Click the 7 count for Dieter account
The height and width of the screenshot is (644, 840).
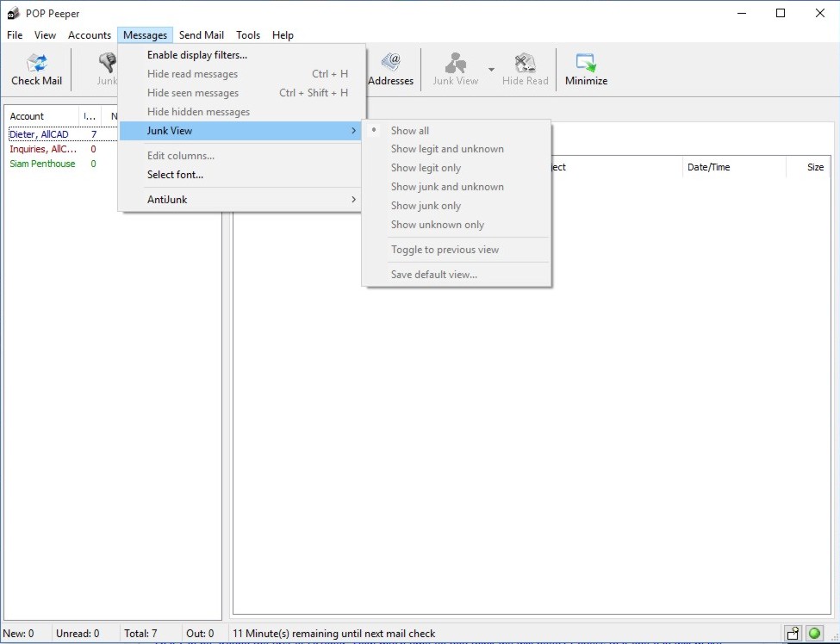tap(94, 134)
